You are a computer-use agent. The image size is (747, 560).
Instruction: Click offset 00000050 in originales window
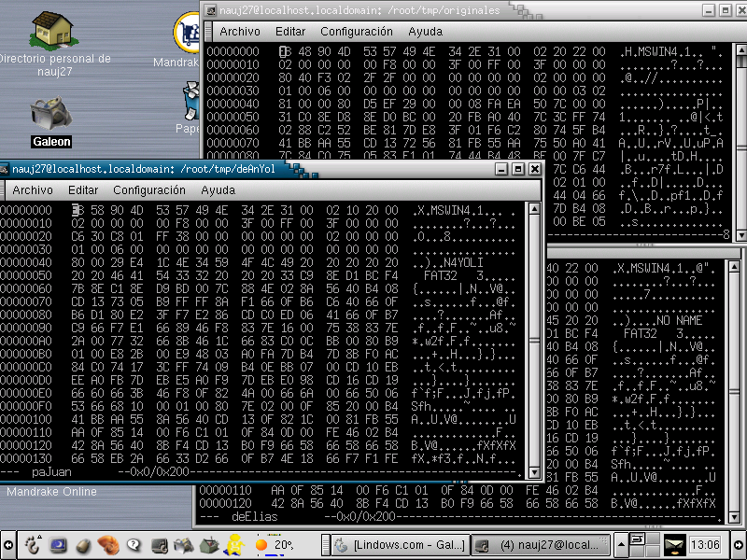click(233, 117)
